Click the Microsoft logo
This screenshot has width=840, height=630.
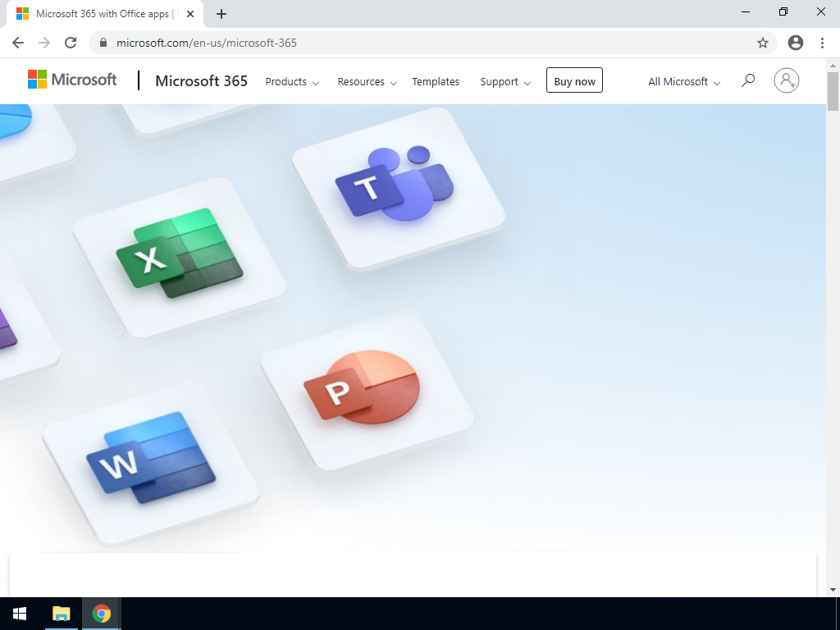point(72,80)
